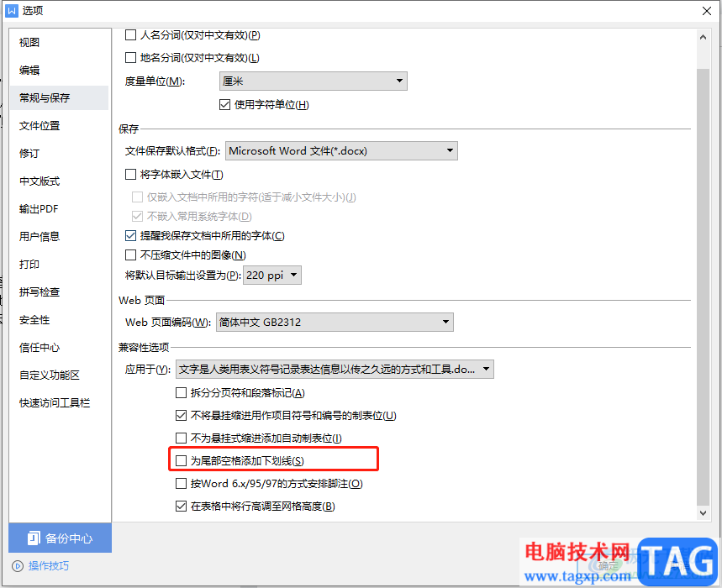This screenshot has height=588, width=722.
Task: Click the 操作技巧 play icon
Action: (x=18, y=566)
